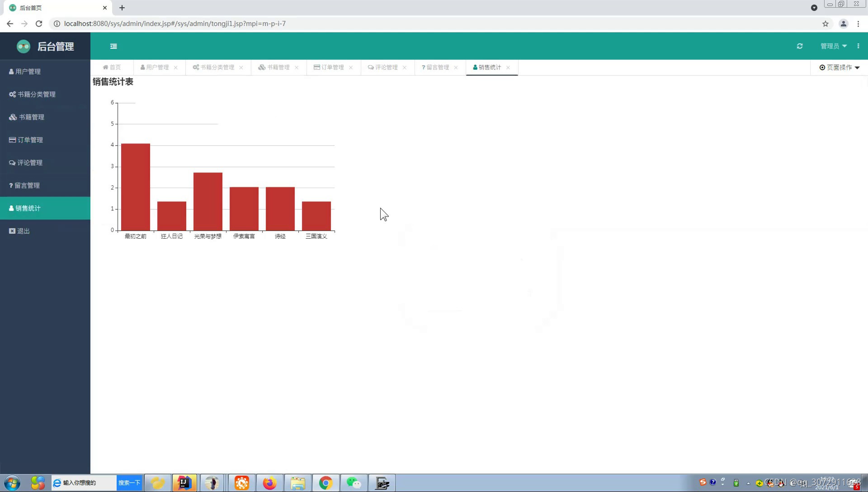This screenshot has width=868, height=492.
Task: Open a new browser tab with plus button
Action: 122,8
